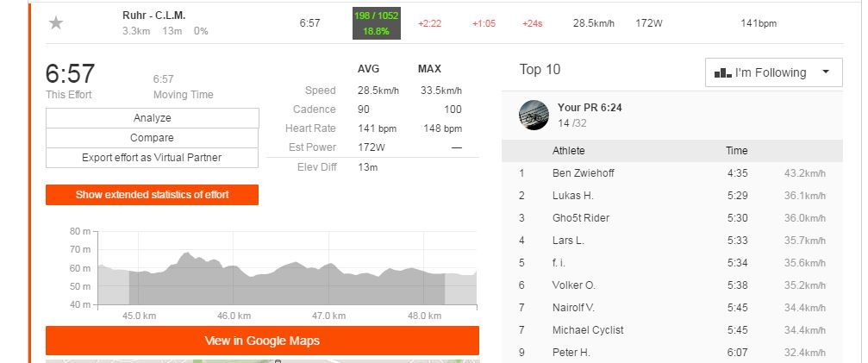Click the Your PR 6:24 text
Viewport: 868px width, 363px height.
point(590,108)
